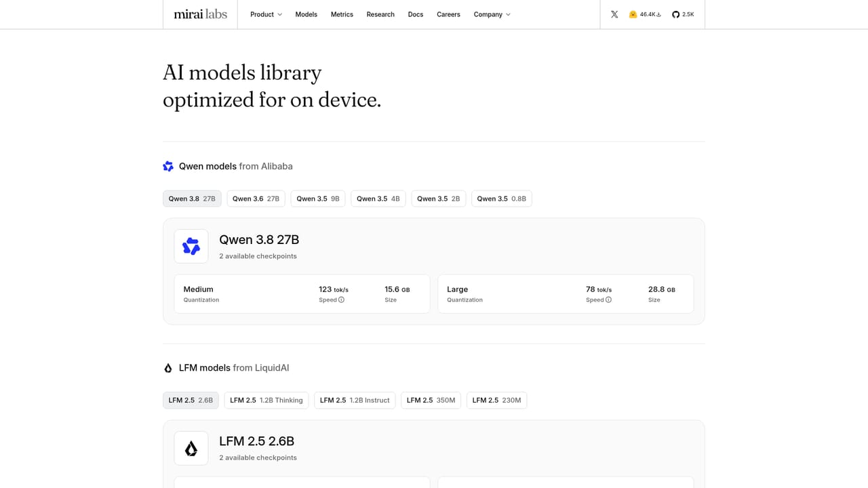This screenshot has height=488, width=868.
Task: Click the Speed info icon in the Large card
Action: point(608,300)
